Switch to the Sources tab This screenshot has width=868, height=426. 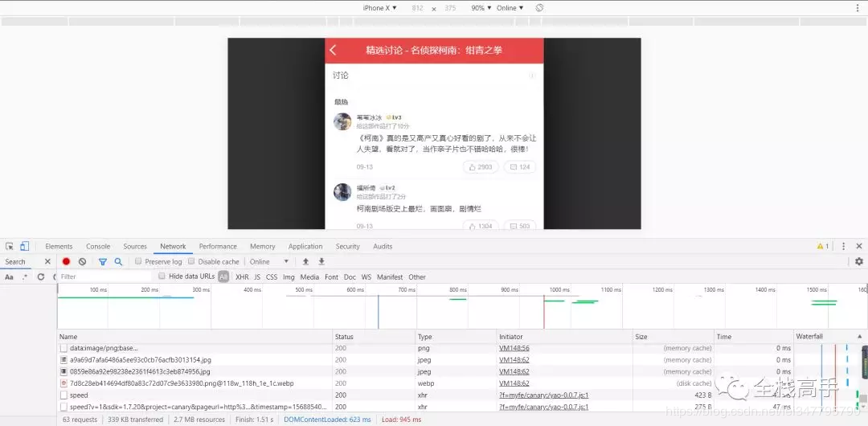pos(135,247)
